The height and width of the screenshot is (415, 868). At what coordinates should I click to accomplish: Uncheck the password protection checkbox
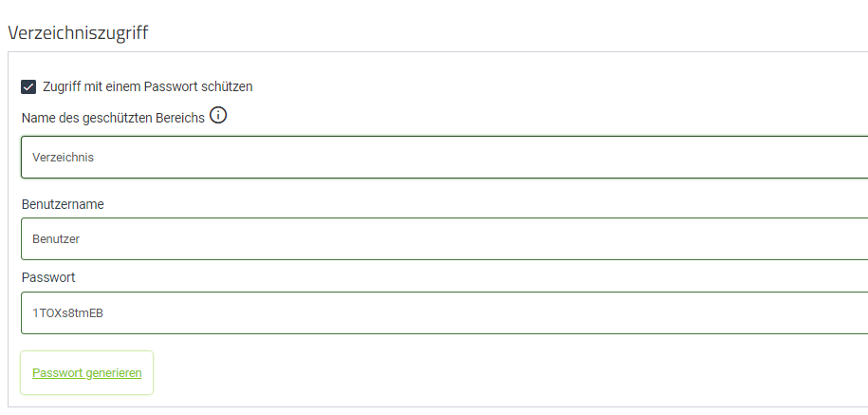(x=28, y=86)
